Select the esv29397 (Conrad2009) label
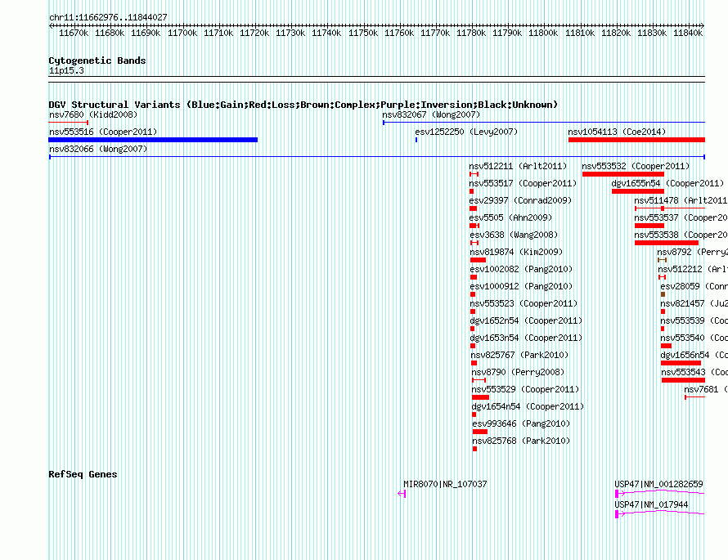The width and height of the screenshot is (728, 560). tap(520, 200)
